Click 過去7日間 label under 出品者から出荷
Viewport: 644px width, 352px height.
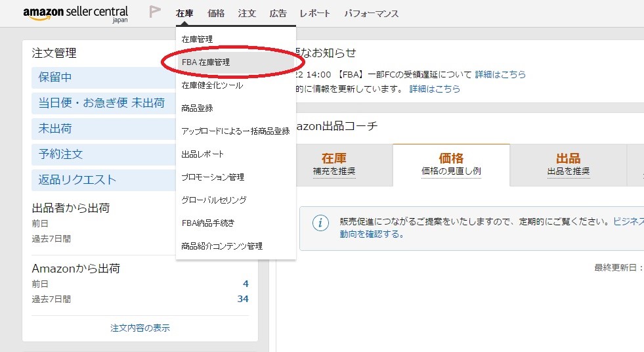click(x=51, y=238)
